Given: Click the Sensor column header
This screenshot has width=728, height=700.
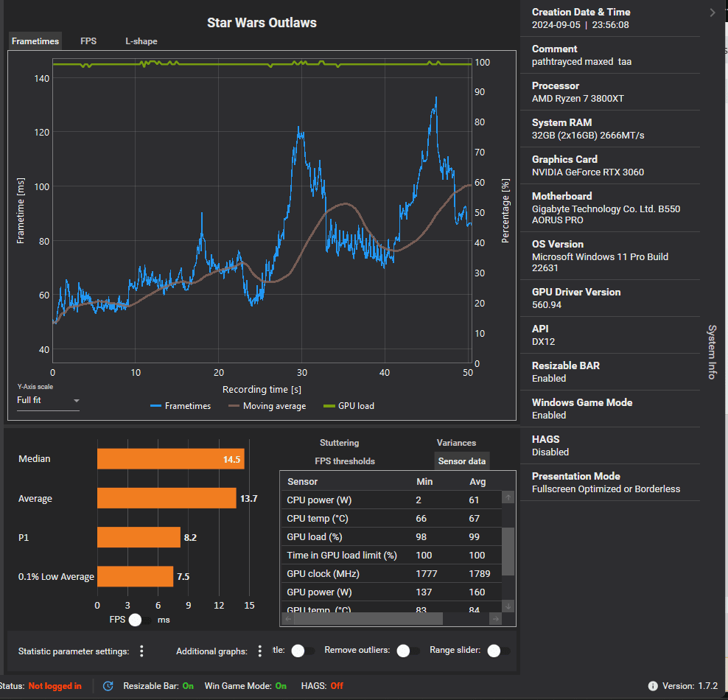Looking at the screenshot, I should (302, 482).
